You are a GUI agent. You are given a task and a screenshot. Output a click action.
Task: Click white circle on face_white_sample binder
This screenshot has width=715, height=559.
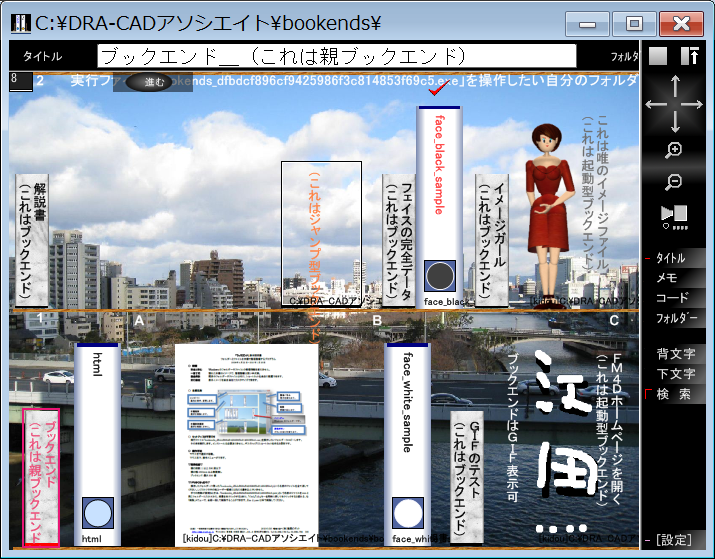pos(408,513)
